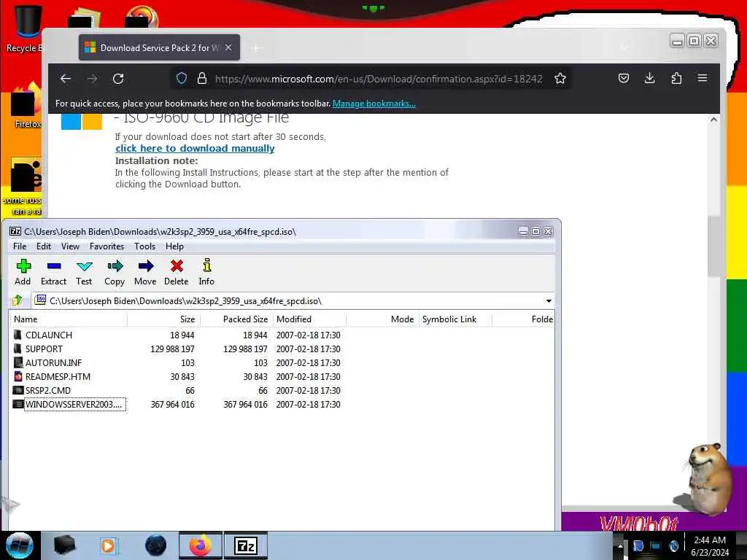Viewport: 747px width, 560px height.
Task: Go up one folder level in 7-Zip
Action: pos(18,300)
